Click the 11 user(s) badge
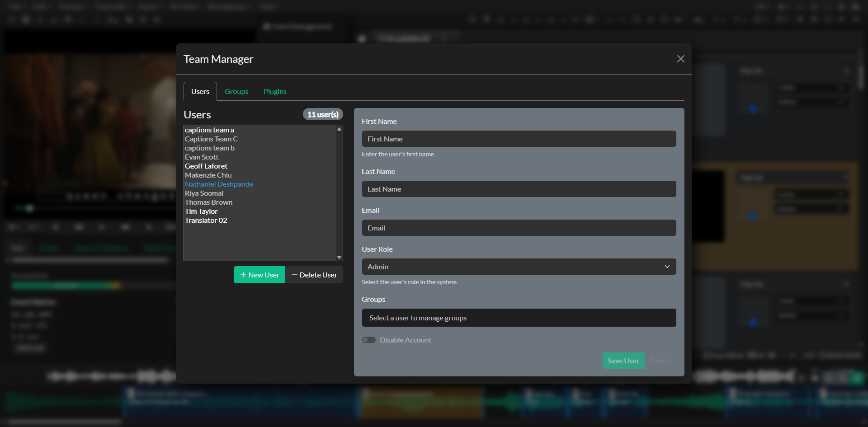 pos(323,114)
